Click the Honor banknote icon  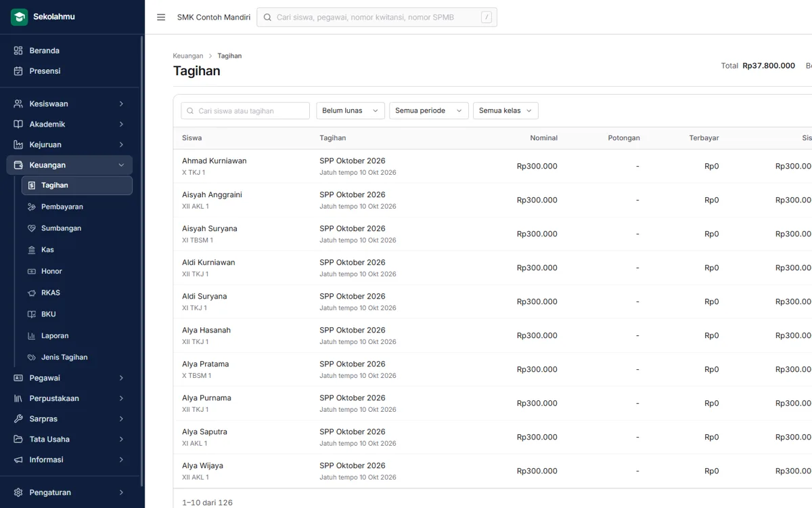(32, 271)
